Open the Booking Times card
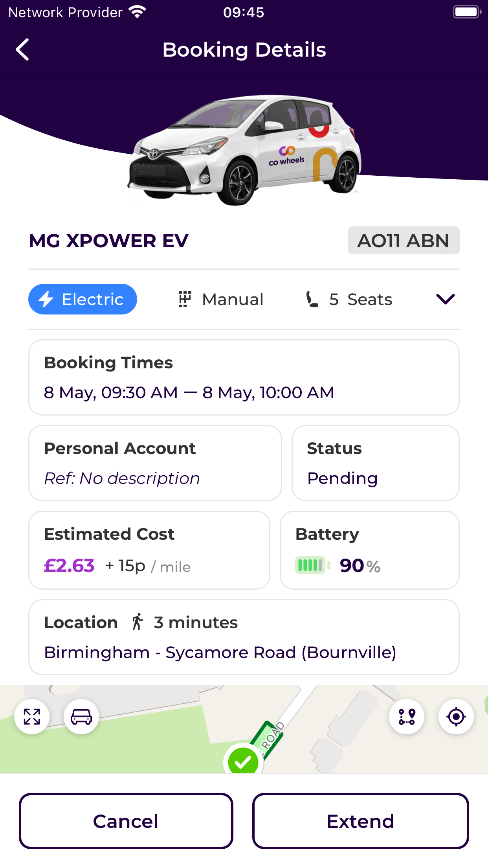The height and width of the screenshot is (868, 488). 244,377
